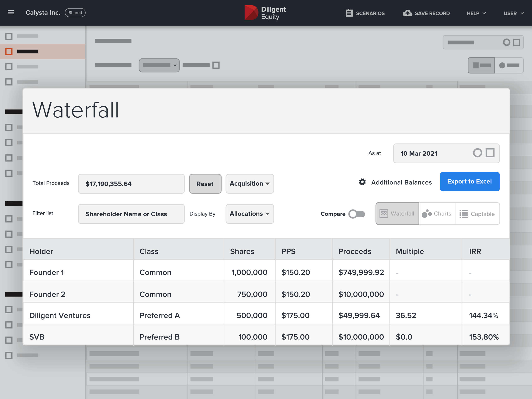
Task: Click the Export to Excel button
Action: pyautogui.click(x=470, y=182)
